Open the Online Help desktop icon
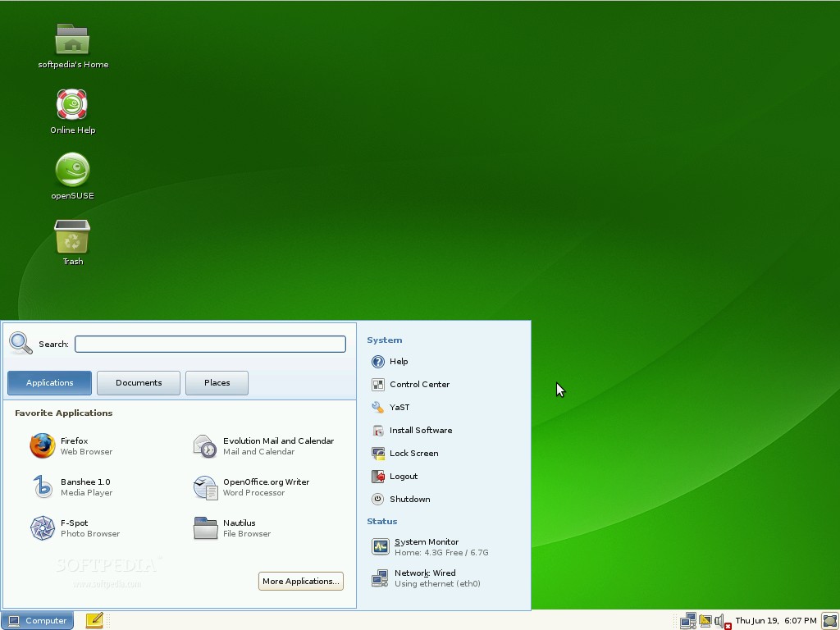Screen dimensions: 840x630 tap(72, 104)
